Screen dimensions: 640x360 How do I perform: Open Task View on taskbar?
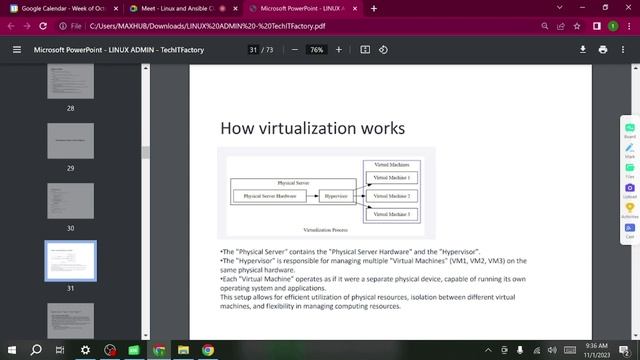(60, 350)
